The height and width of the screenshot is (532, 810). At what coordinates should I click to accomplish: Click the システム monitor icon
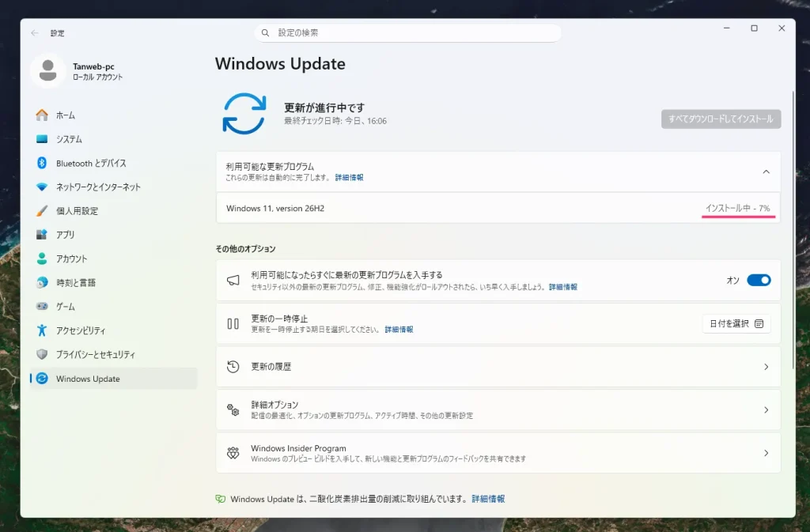tap(42, 139)
